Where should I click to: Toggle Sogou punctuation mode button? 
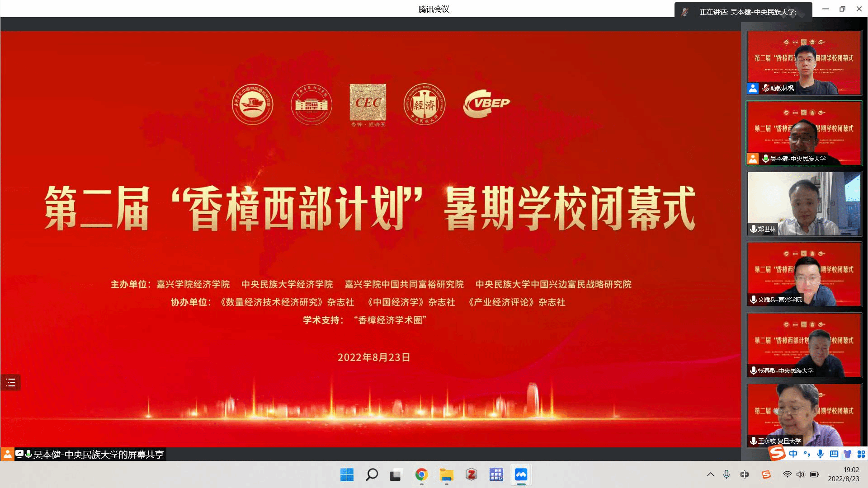click(807, 454)
